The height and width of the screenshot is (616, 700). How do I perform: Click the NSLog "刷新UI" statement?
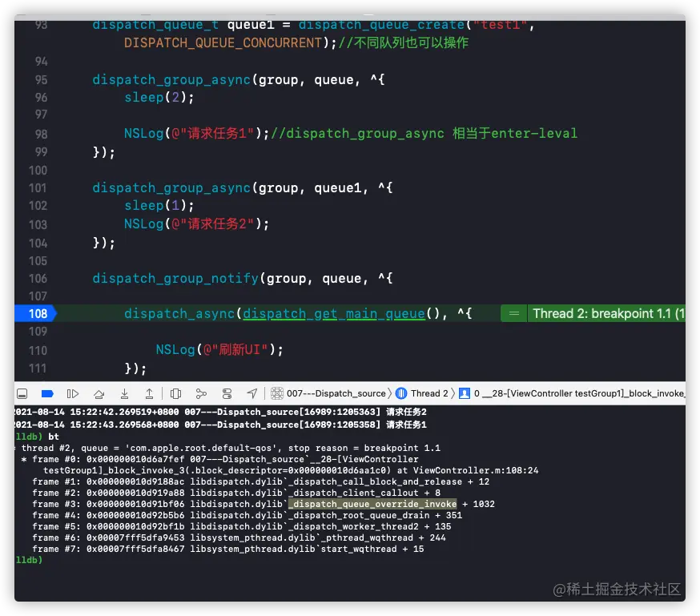219,349
